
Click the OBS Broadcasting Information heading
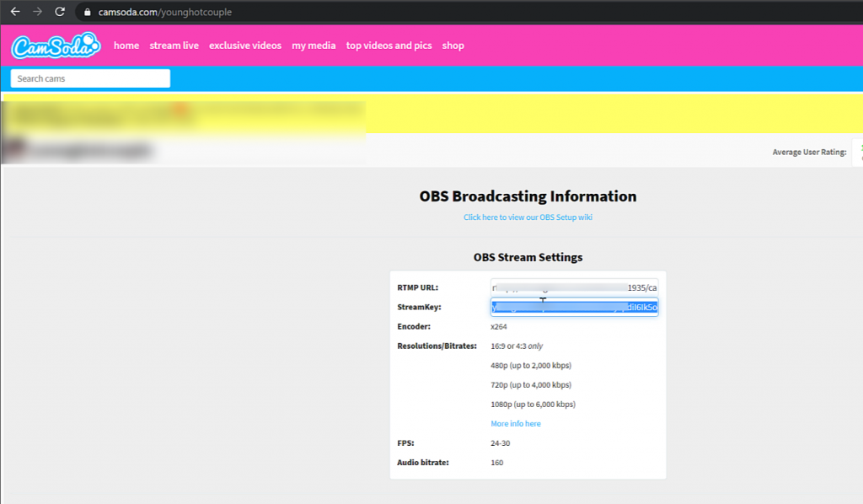(x=528, y=196)
